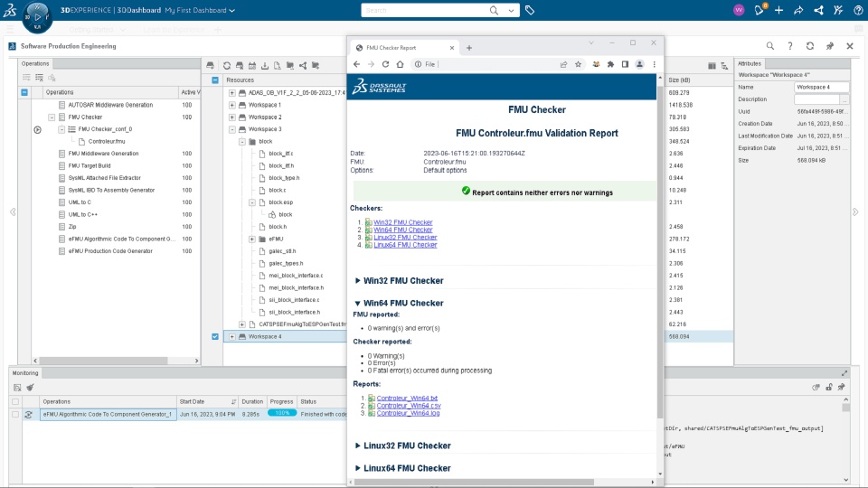Open the 3DEXPERIENCE compass
This screenshot has width=868, height=488.
37,16
